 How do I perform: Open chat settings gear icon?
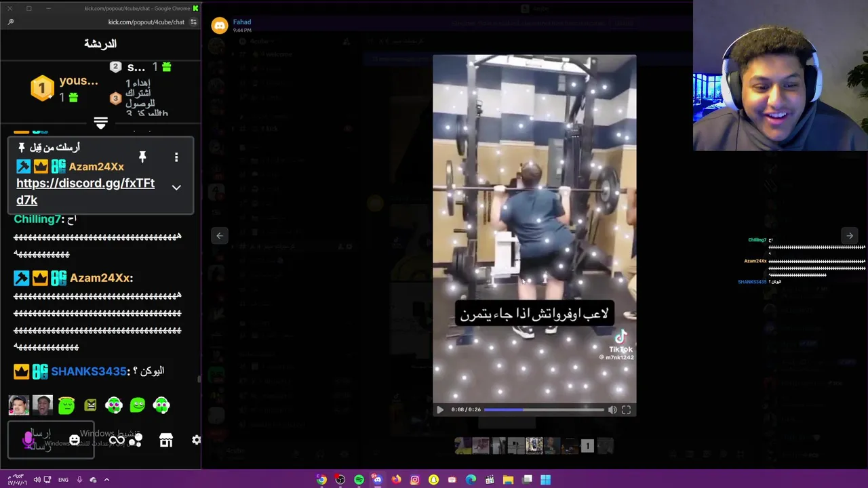pyautogui.click(x=196, y=440)
